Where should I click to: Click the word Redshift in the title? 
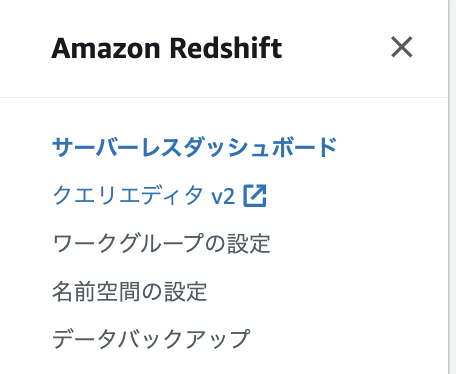[226, 48]
